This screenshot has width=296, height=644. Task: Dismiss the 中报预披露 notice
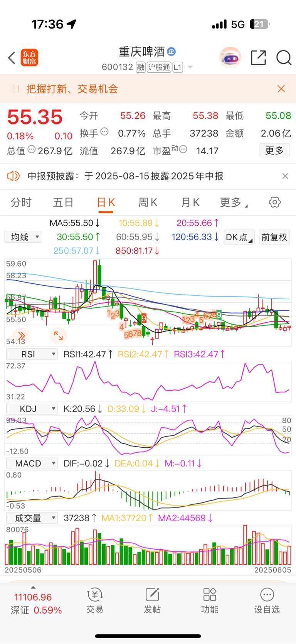click(x=285, y=176)
